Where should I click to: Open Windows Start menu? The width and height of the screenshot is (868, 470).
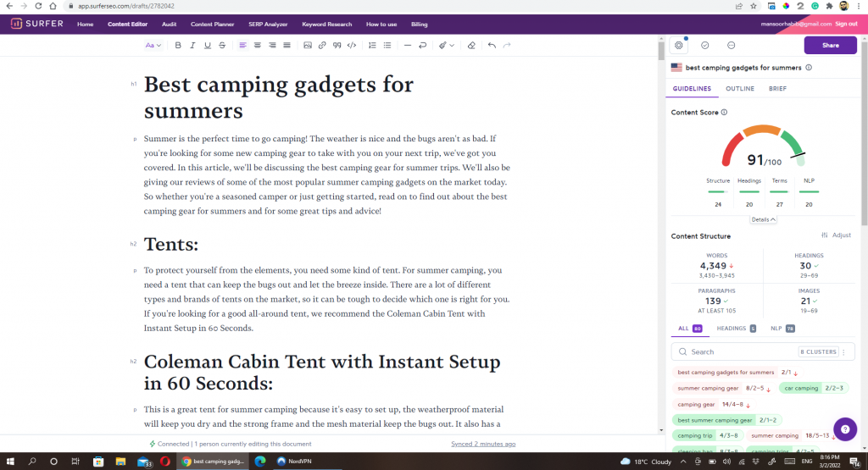click(10, 462)
